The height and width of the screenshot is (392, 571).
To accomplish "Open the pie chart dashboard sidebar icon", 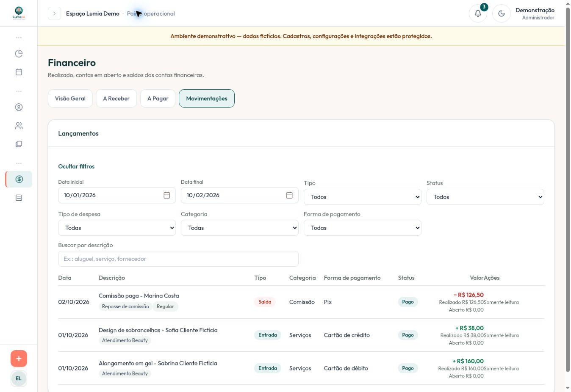I will [19, 54].
